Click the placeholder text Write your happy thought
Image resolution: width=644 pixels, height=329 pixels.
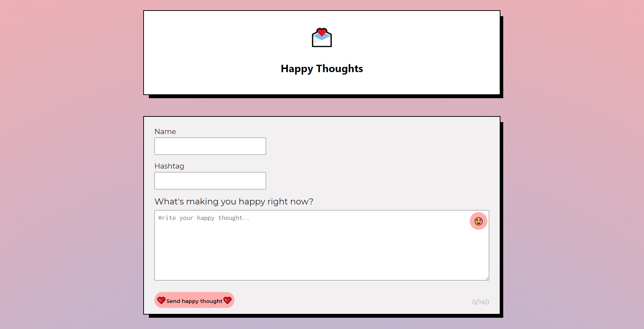(203, 218)
